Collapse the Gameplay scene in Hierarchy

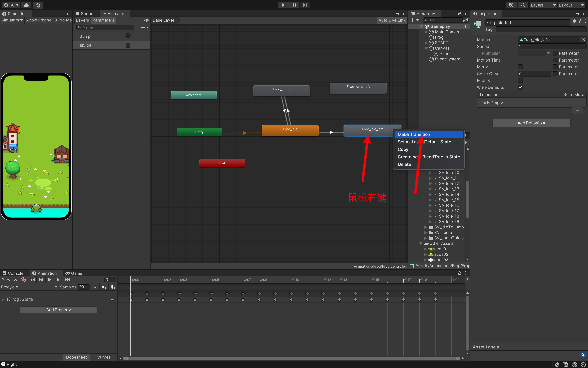click(x=422, y=26)
